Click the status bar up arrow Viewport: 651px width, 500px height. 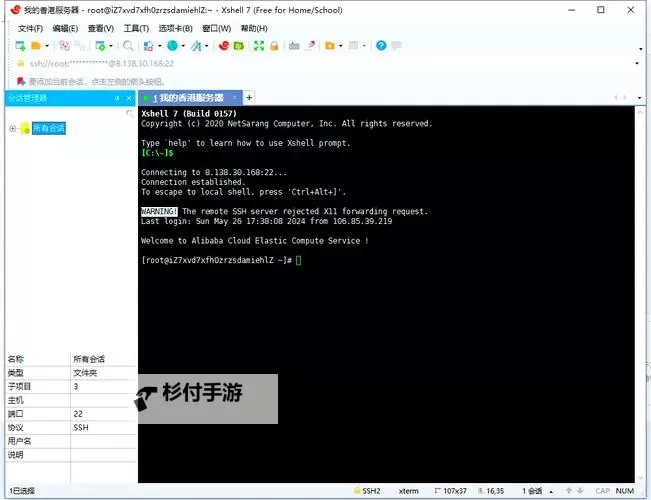(569, 491)
